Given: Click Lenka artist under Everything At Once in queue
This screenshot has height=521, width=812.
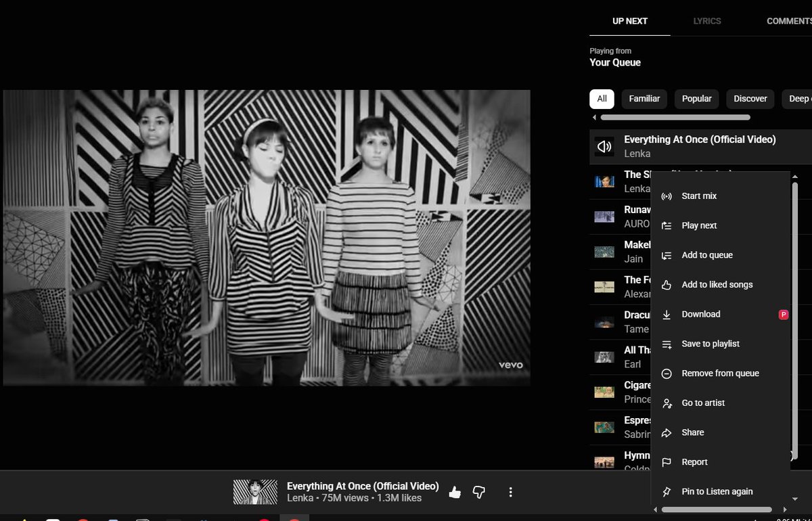Looking at the screenshot, I should [637, 154].
